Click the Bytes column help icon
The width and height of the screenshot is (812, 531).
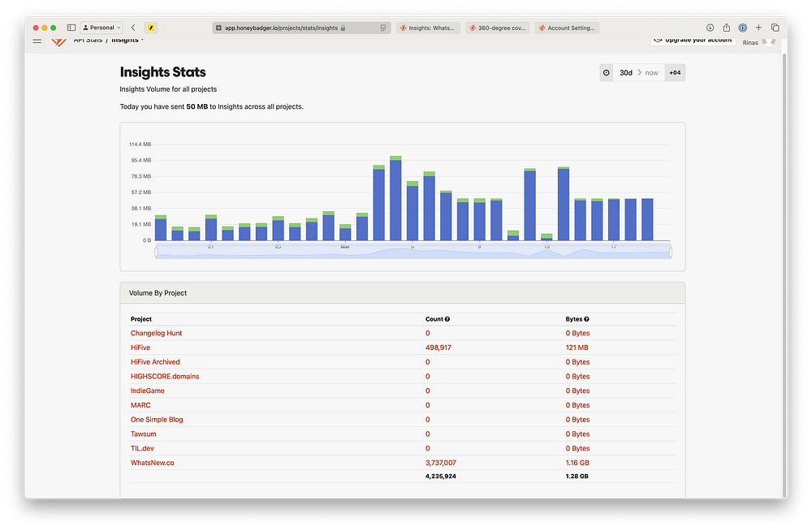point(587,319)
